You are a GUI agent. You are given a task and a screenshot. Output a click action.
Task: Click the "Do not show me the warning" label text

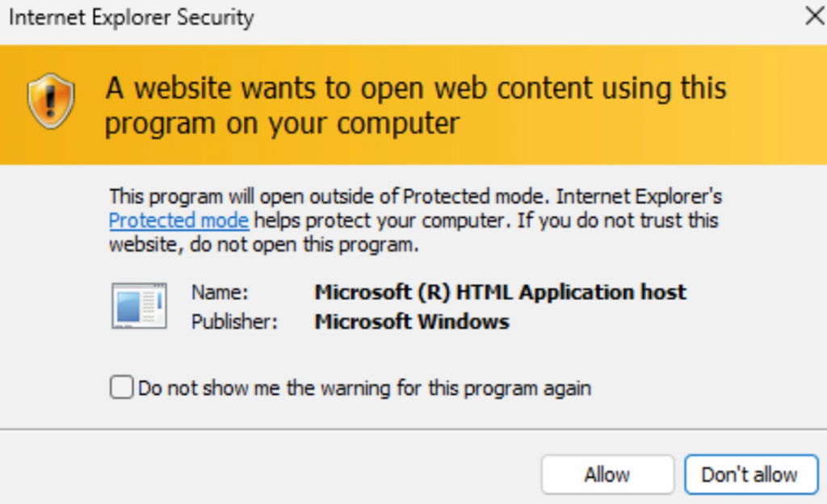364,388
